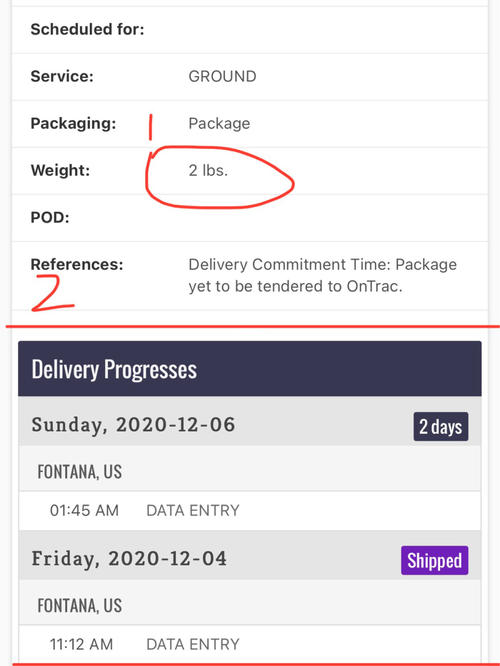
Task: Select the '11:12 AM DATA ENTRY' event
Action: pyautogui.click(x=250, y=644)
